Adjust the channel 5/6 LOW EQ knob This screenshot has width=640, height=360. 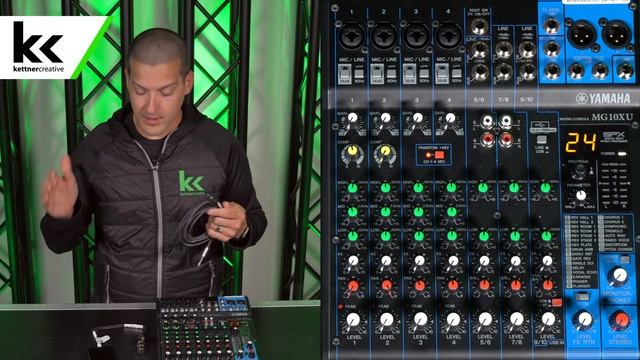(483, 236)
